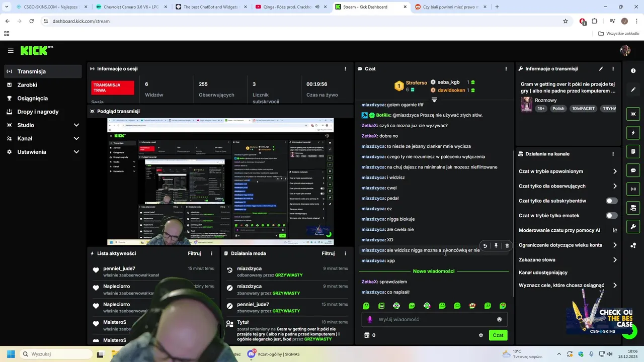Open Czat w trybie spowolnionym options
Viewport: 644px width, 362px height.
coord(568,171)
